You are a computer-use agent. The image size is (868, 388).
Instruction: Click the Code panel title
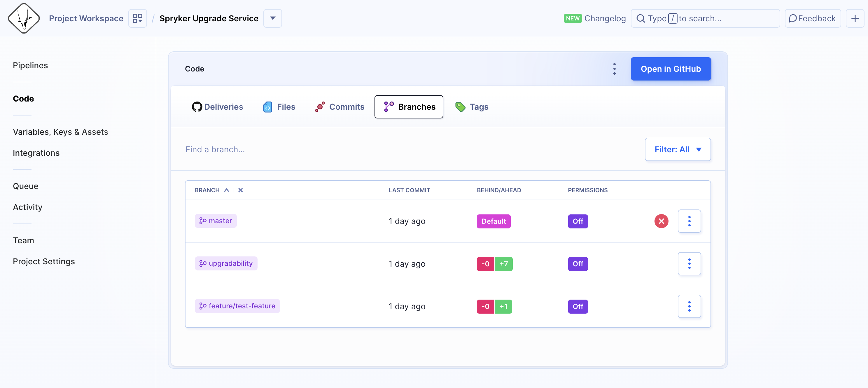195,69
